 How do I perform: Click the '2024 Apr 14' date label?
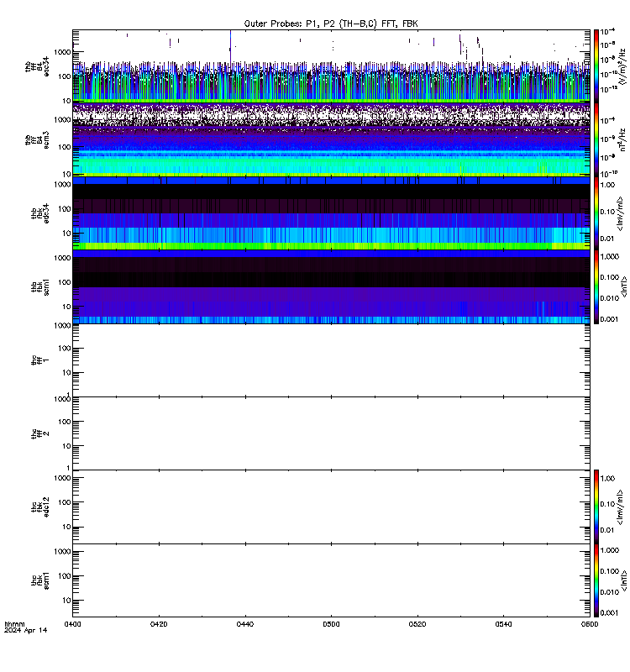point(26,631)
